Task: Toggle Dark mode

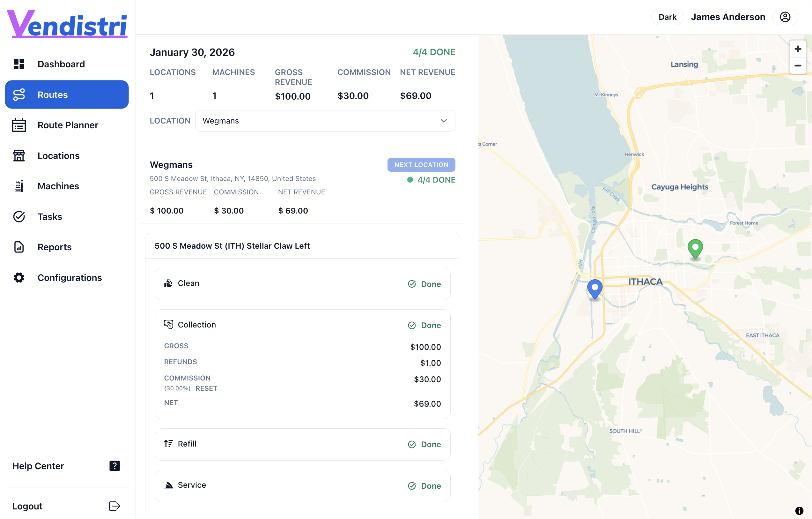Action: tap(667, 17)
